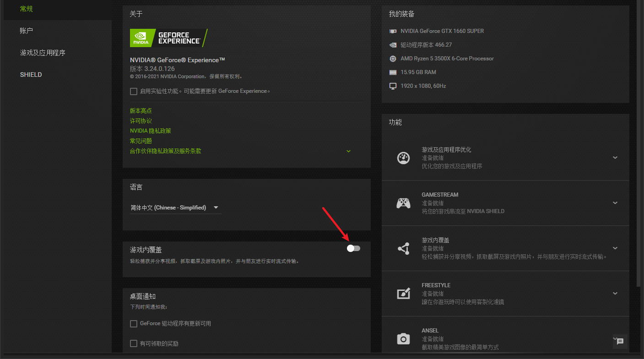Click the gamepad icon for GAMESTREAM
This screenshot has height=359, width=644.
[403, 203]
